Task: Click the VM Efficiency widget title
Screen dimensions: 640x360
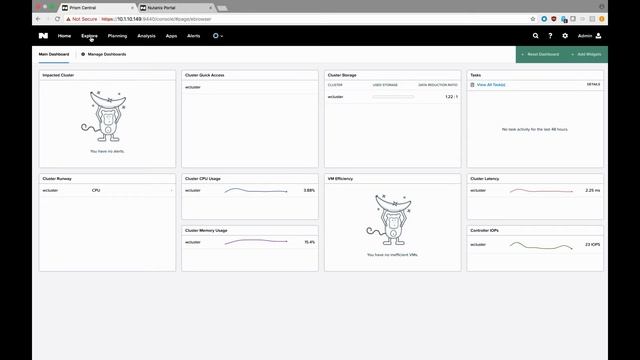Action: [x=340, y=179]
